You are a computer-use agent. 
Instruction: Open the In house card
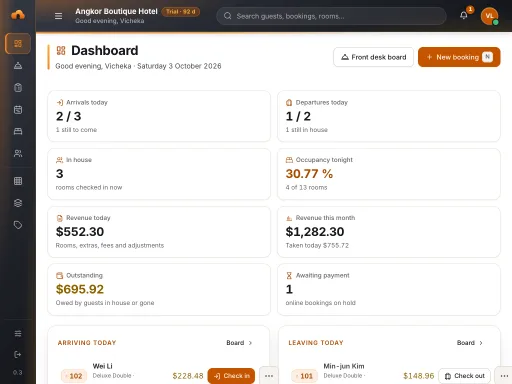click(x=159, y=174)
